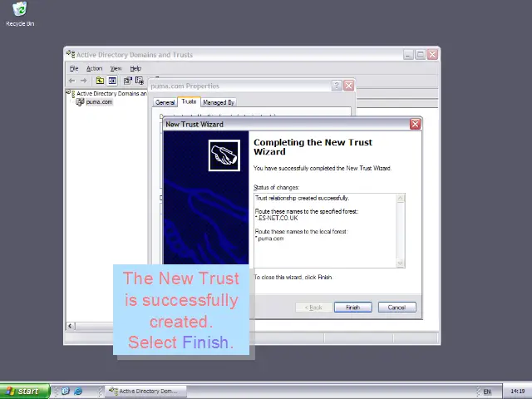Open the File menu
This screenshot has height=399, width=532.
74,68
